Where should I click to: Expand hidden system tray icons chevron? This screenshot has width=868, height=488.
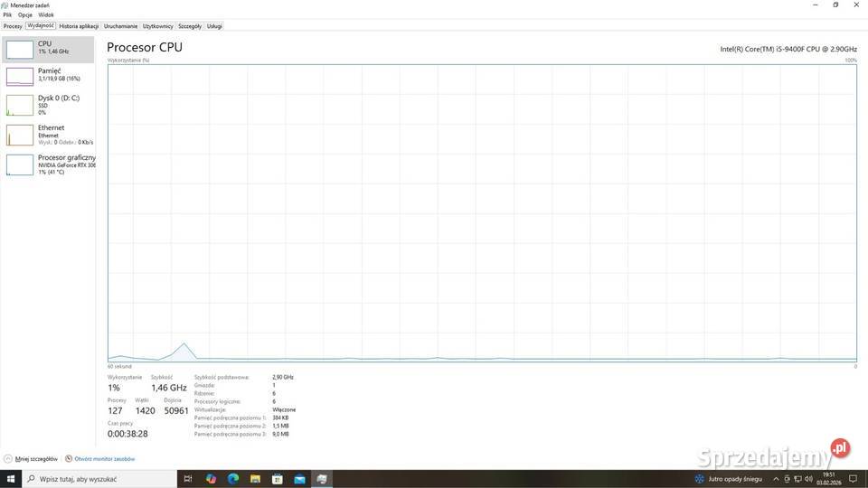(776, 479)
